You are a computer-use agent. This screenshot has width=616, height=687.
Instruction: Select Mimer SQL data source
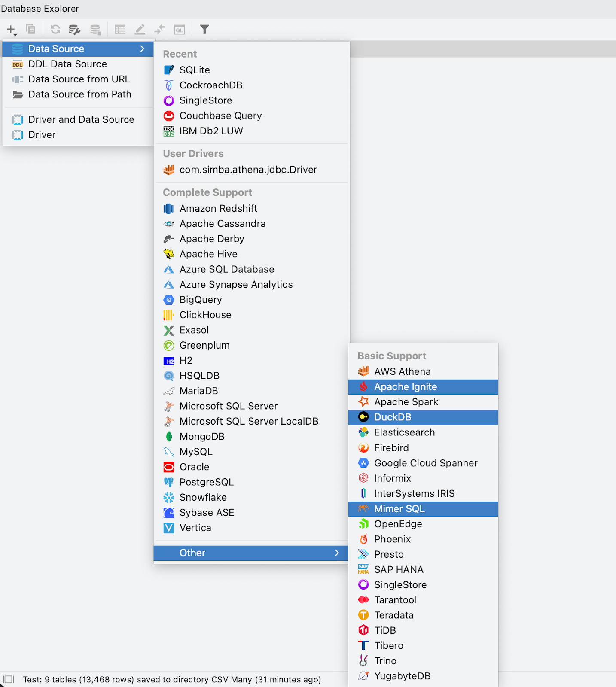tap(423, 509)
